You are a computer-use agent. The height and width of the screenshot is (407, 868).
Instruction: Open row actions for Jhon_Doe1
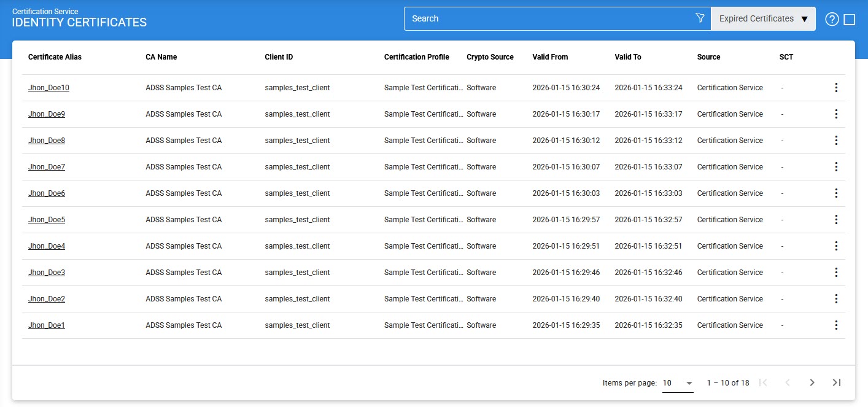click(835, 325)
